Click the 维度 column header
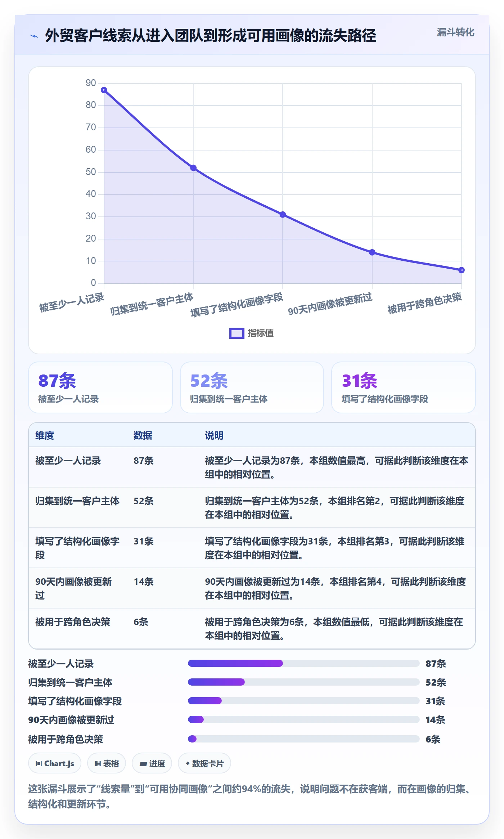504x839 pixels. click(x=45, y=435)
